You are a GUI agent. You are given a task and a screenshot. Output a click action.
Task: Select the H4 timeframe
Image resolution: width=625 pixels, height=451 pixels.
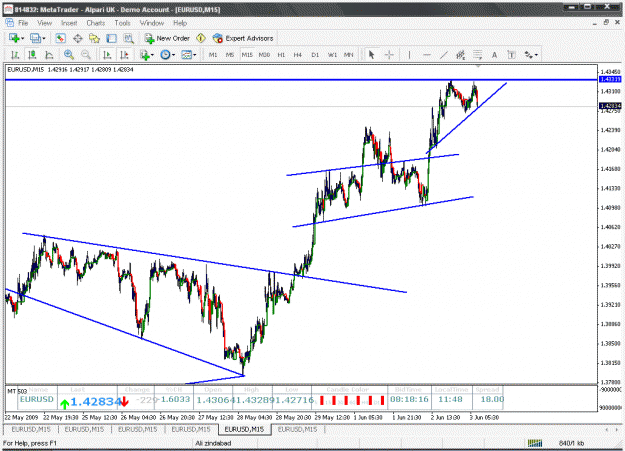298,55
